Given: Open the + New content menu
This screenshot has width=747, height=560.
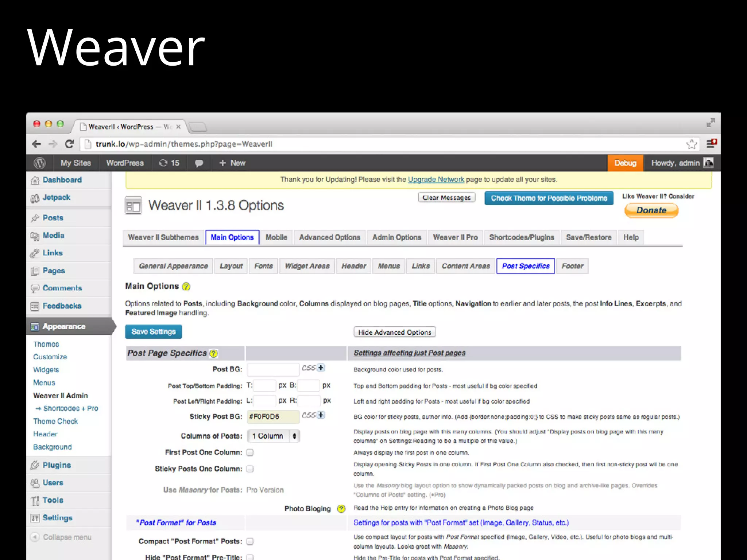Looking at the screenshot, I should [232, 163].
